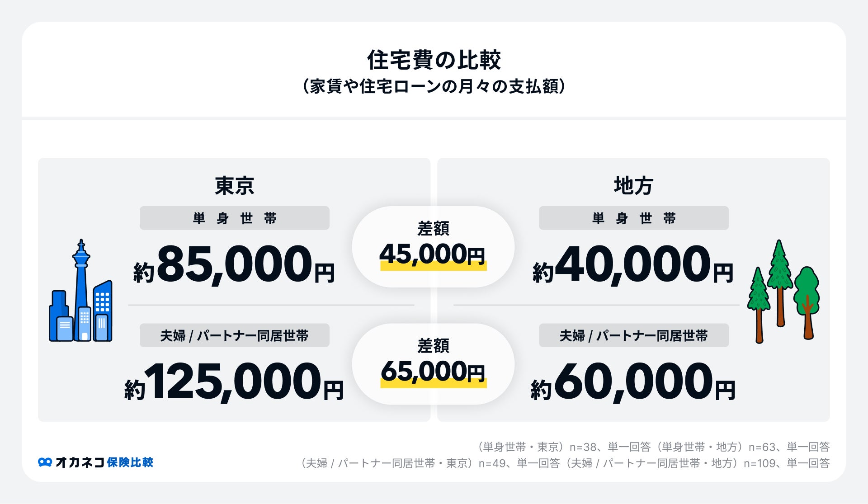Click the 約85,000円 figure

pos(234,264)
